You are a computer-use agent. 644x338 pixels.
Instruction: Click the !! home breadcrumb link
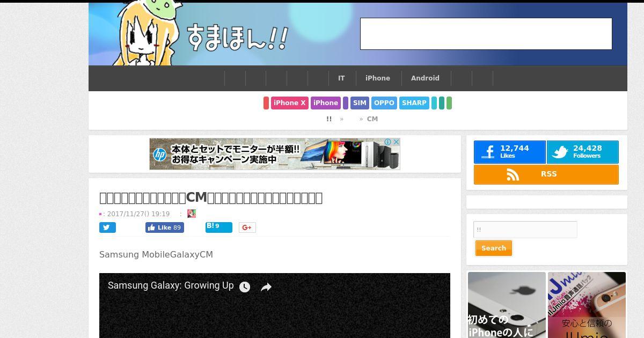coord(329,119)
